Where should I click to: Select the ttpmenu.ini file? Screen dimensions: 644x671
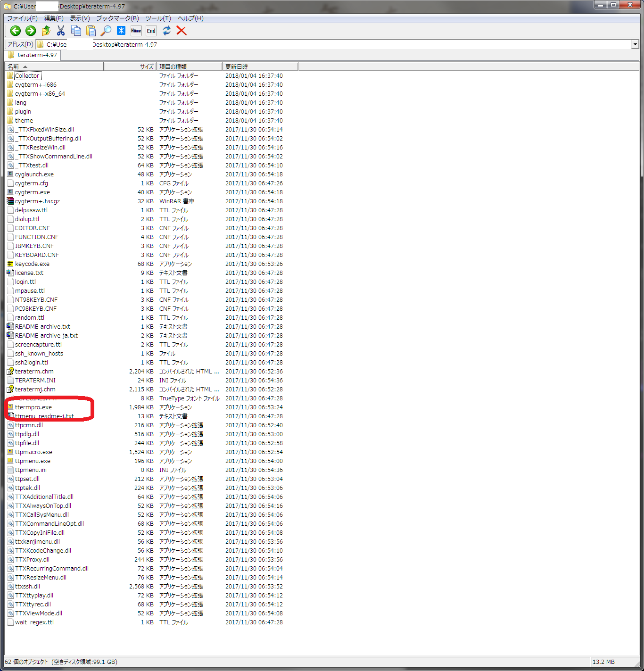tap(31, 470)
